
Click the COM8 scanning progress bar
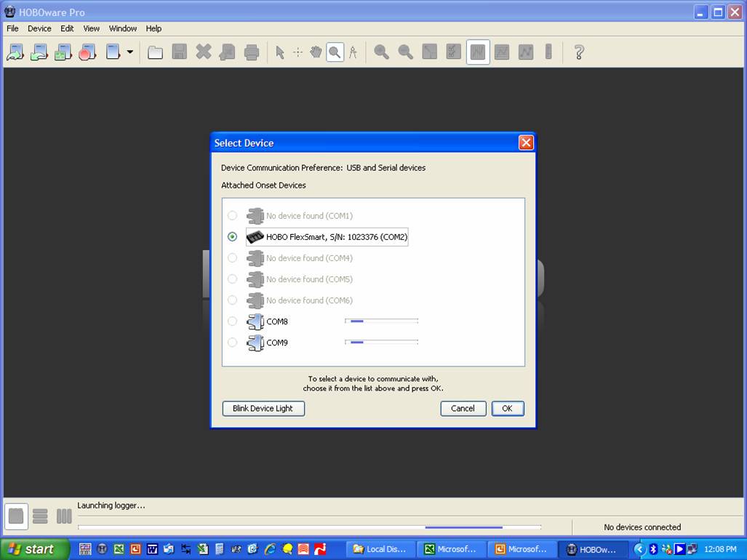(381, 321)
